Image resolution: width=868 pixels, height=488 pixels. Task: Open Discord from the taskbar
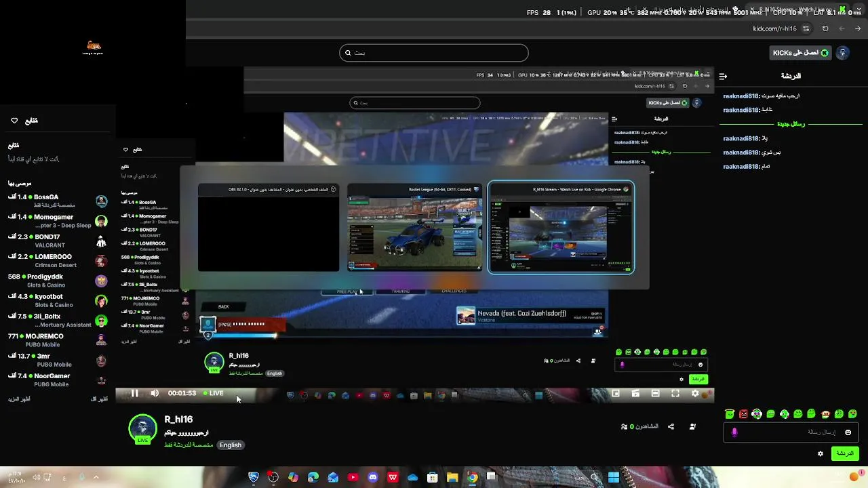[372, 477]
